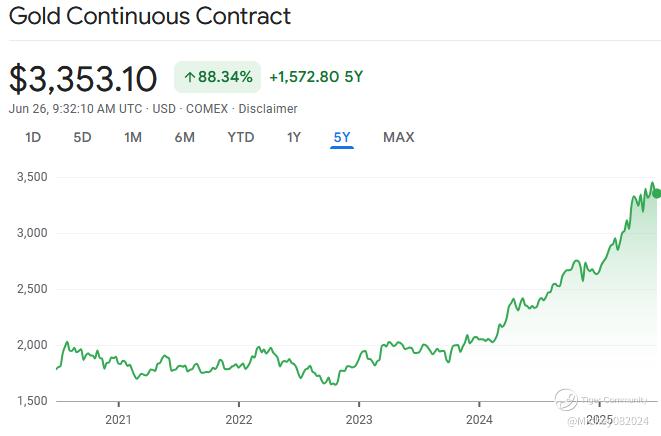Click the 2021 axis tick label
Image resolution: width=661 pixels, height=436 pixels.
118,420
